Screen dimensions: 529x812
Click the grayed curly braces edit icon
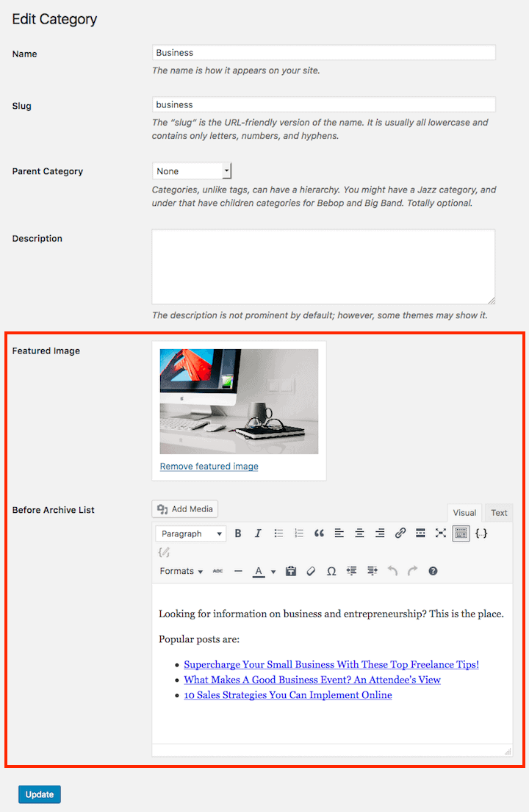[164, 552]
